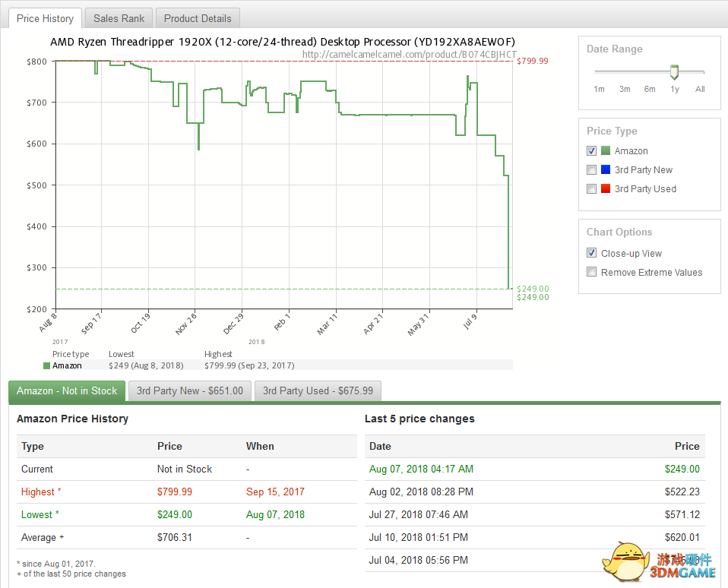Click the highest price date Sep 15, 2017
The image size is (728, 588).
coord(275,492)
